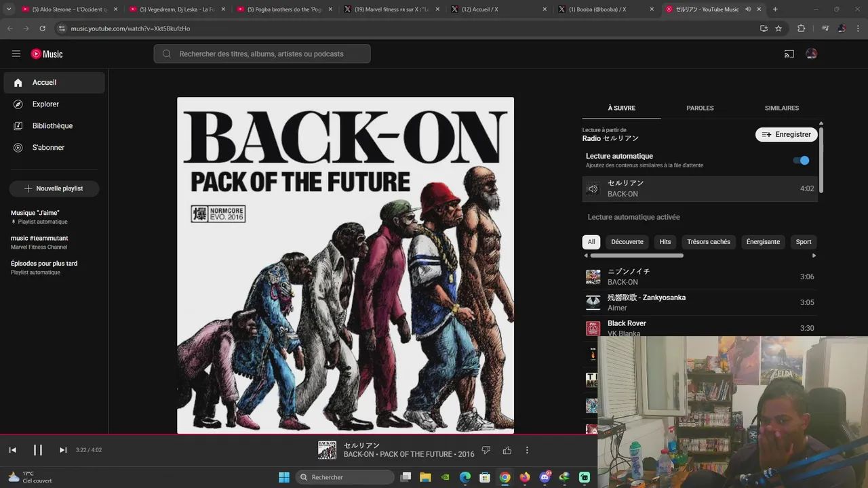This screenshot has width=868, height=488.
Task: Click the red song progress bar
Action: [x=298, y=434]
